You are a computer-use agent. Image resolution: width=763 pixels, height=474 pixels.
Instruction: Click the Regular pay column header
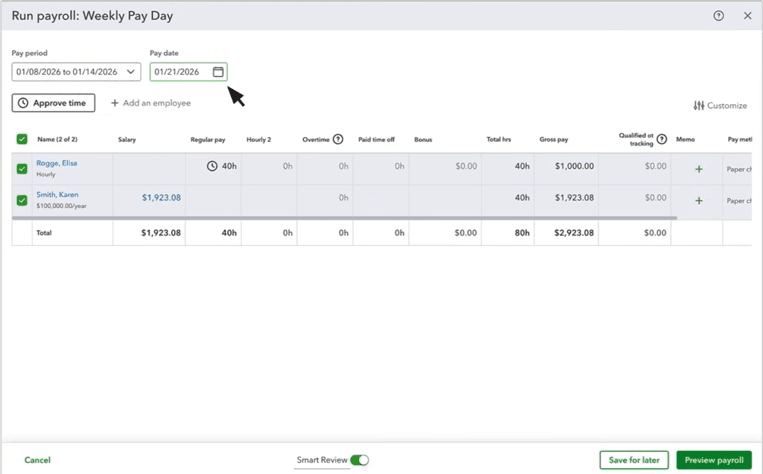(208, 140)
